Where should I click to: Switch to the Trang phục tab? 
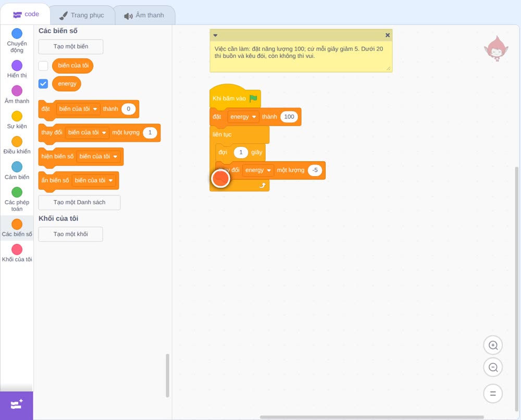coord(82,15)
